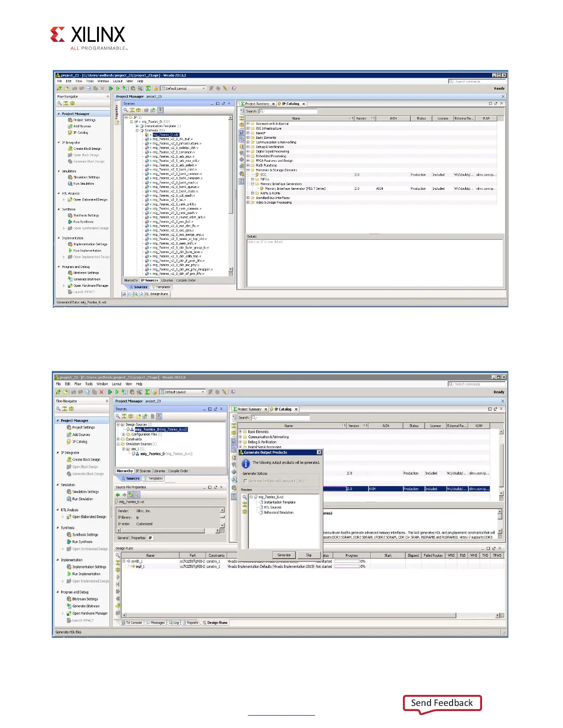Click impl_1 progress bar in Design Runs

pos(347,567)
